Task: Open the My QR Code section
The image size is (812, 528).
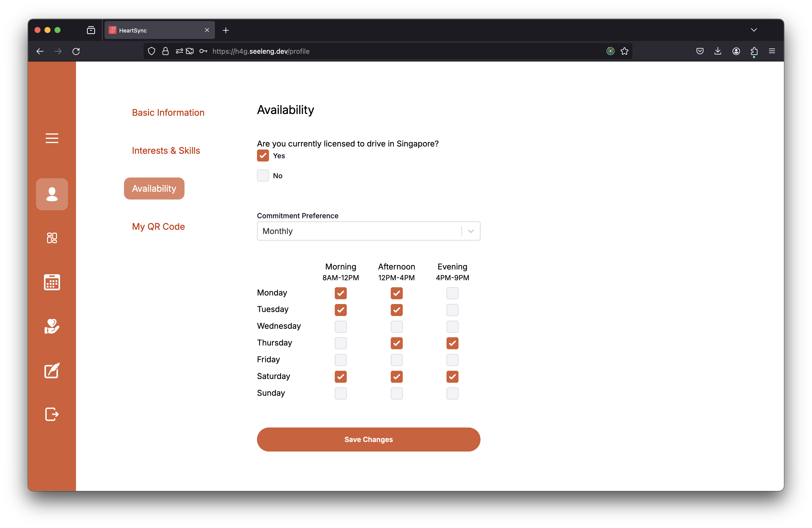Action: click(x=158, y=226)
